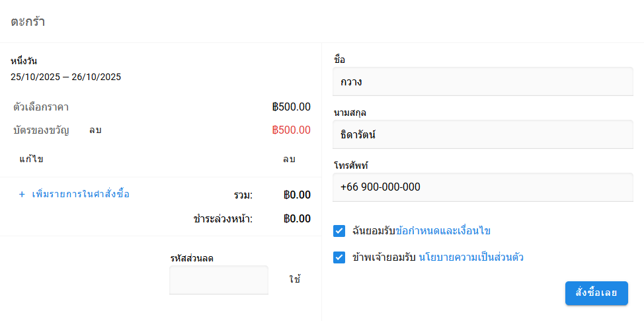Delete the cart item using ลบ below the prices
The image size is (644, 321).
tap(289, 160)
